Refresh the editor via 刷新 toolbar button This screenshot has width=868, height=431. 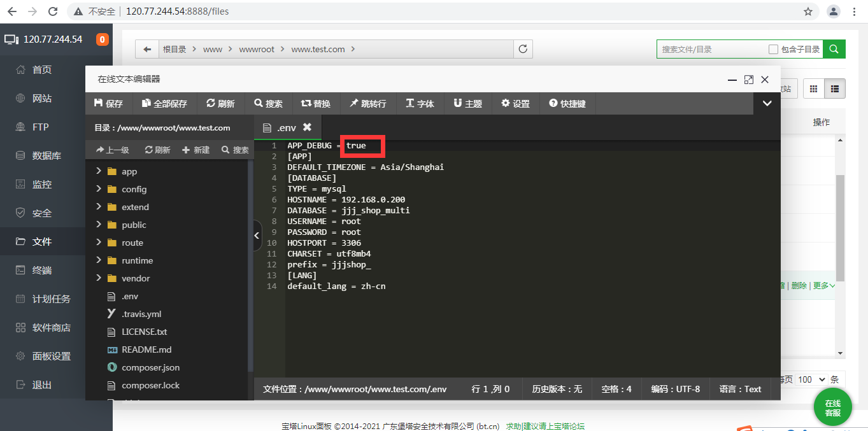[220, 103]
